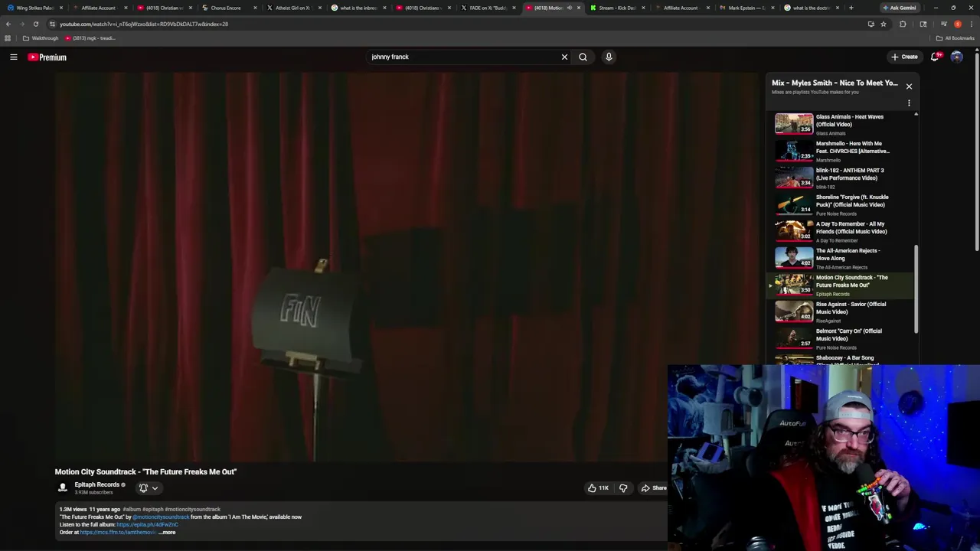Open the account avatar menu
This screenshot has width=980, height=551.
coord(956,57)
